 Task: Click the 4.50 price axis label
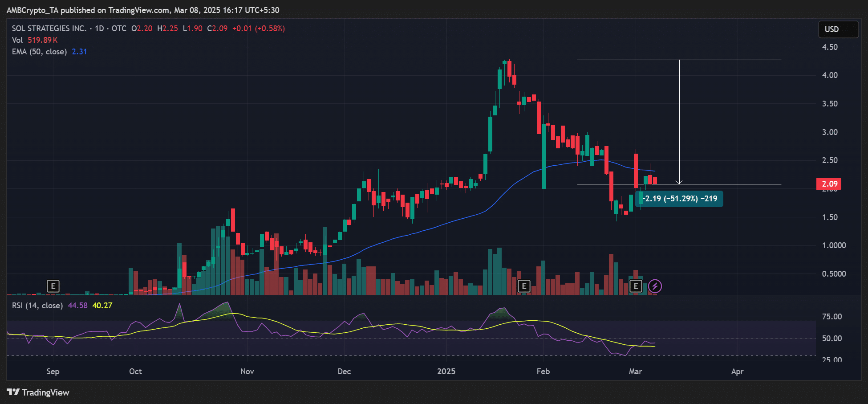pyautogui.click(x=830, y=47)
